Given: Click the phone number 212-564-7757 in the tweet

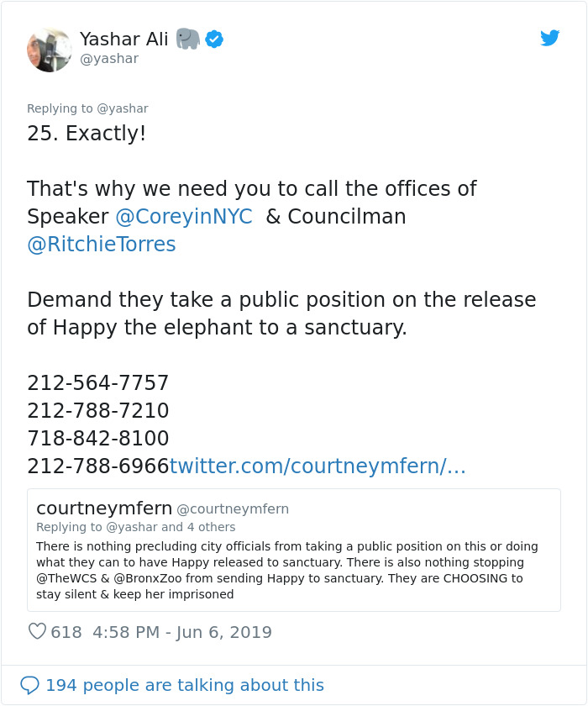Looking at the screenshot, I should pyautogui.click(x=97, y=382).
